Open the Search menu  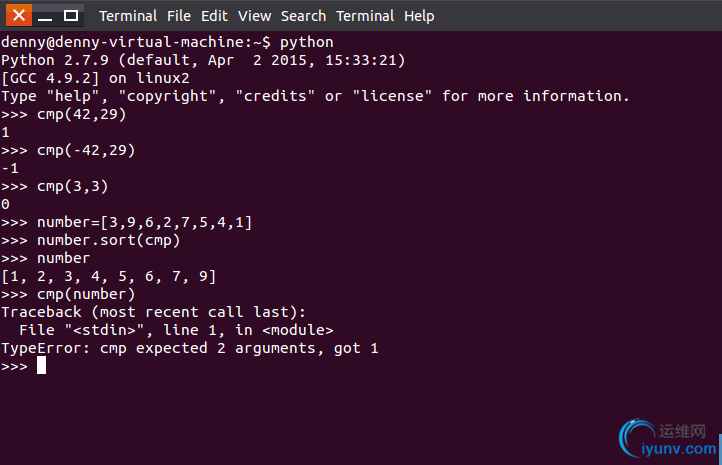(303, 16)
